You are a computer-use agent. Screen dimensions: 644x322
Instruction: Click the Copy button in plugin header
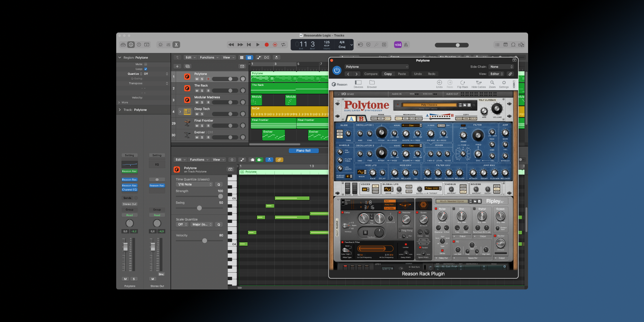click(388, 74)
